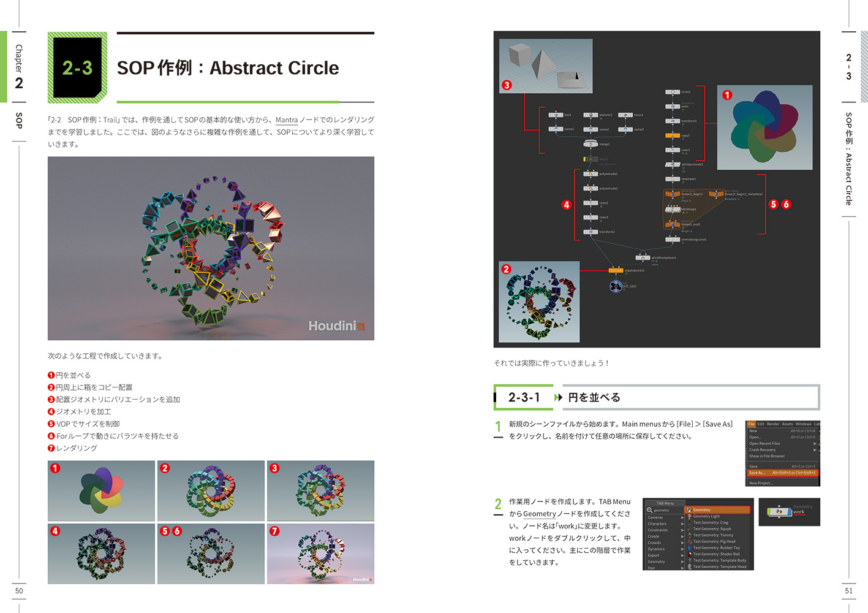
Task: Toggle the display flag on the work node
Action: (789, 511)
